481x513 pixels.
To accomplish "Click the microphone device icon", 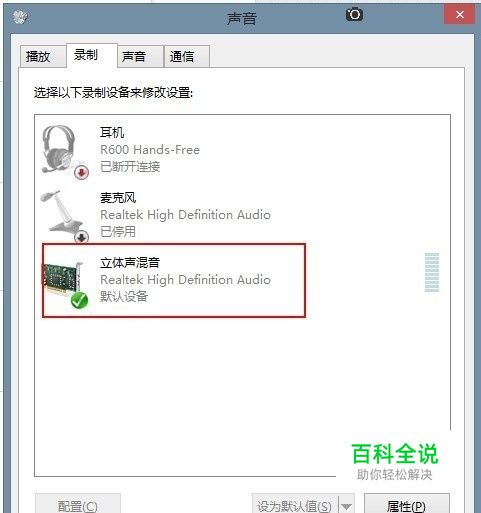I will [x=62, y=212].
